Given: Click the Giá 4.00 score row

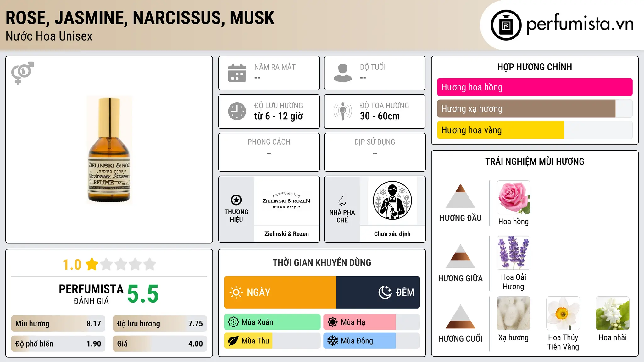Looking at the screenshot, I should [x=160, y=343].
